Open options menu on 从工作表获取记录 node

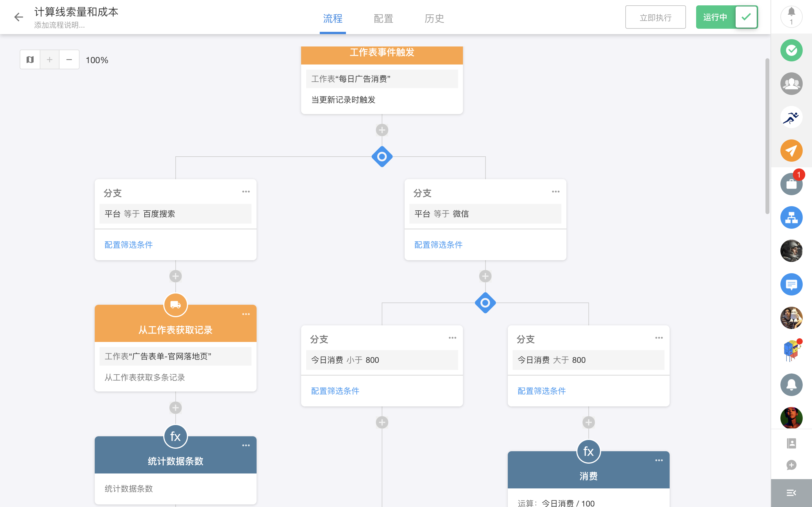246,314
